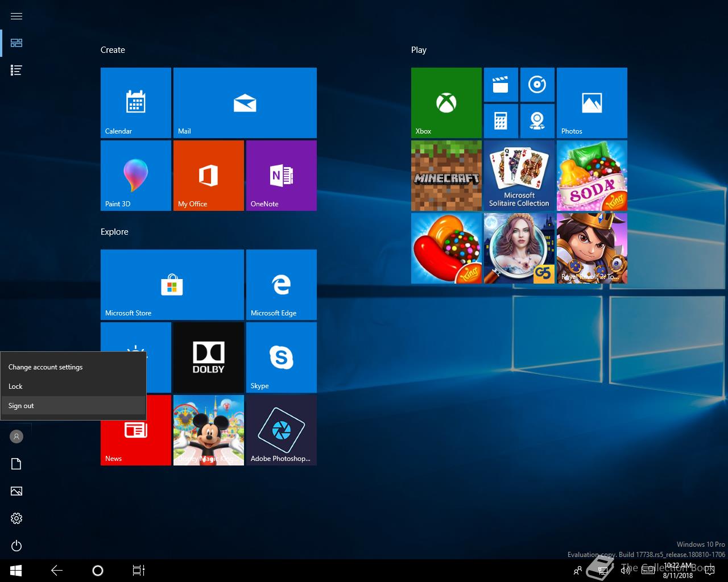The image size is (728, 582).
Task: Choose Sign out from the account menu
Action: (73, 406)
